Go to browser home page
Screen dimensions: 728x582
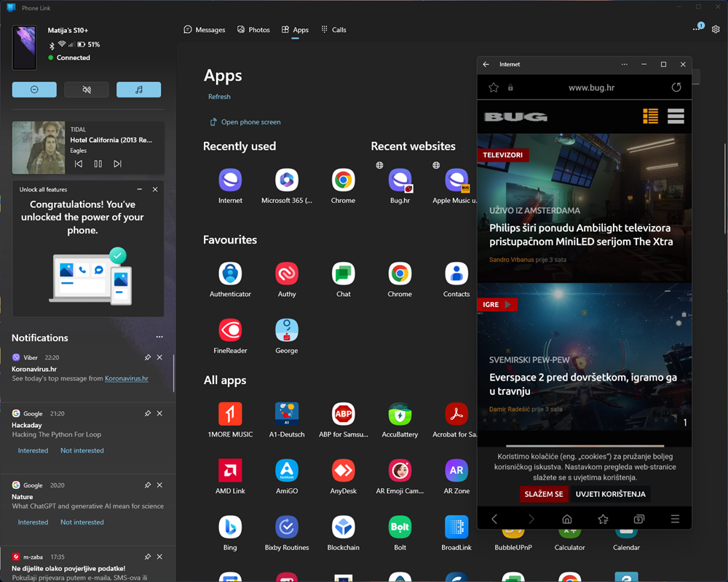click(567, 519)
